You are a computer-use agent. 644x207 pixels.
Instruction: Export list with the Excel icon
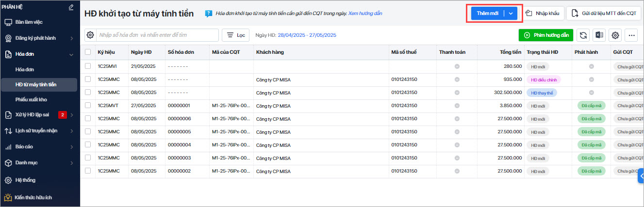pyautogui.click(x=600, y=35)
